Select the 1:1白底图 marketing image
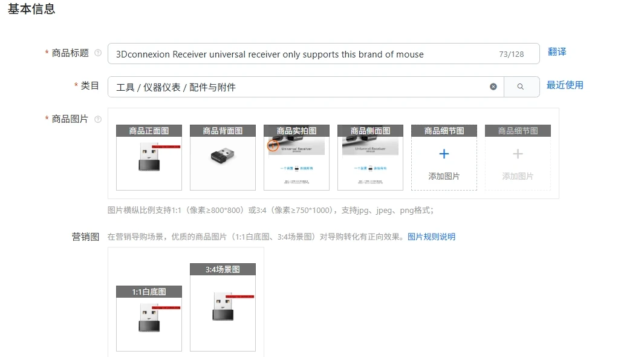Screen dimensions: 644x357 point(149,318)
